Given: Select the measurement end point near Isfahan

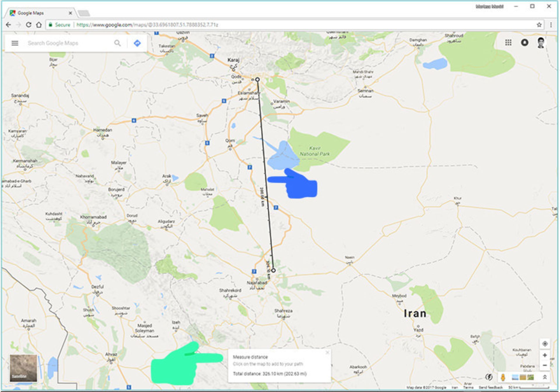Looking at the screenshot, I should 273,270.
